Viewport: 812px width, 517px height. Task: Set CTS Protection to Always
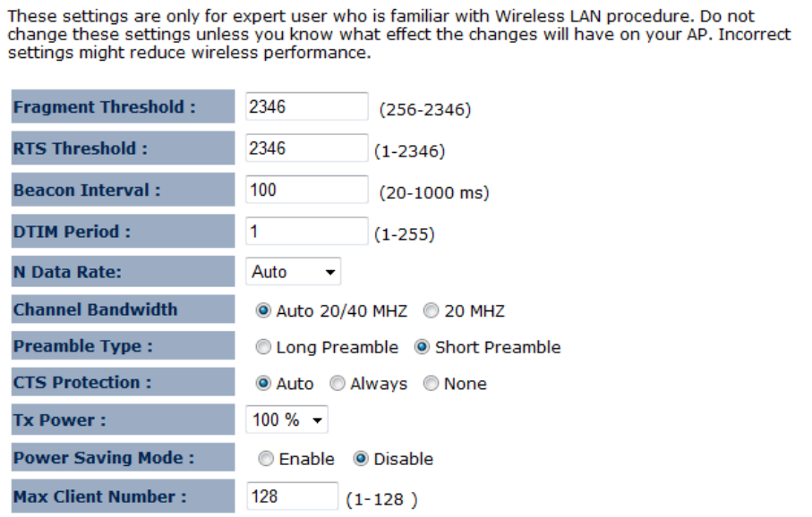pyautogui.click(x=338, y=384)
